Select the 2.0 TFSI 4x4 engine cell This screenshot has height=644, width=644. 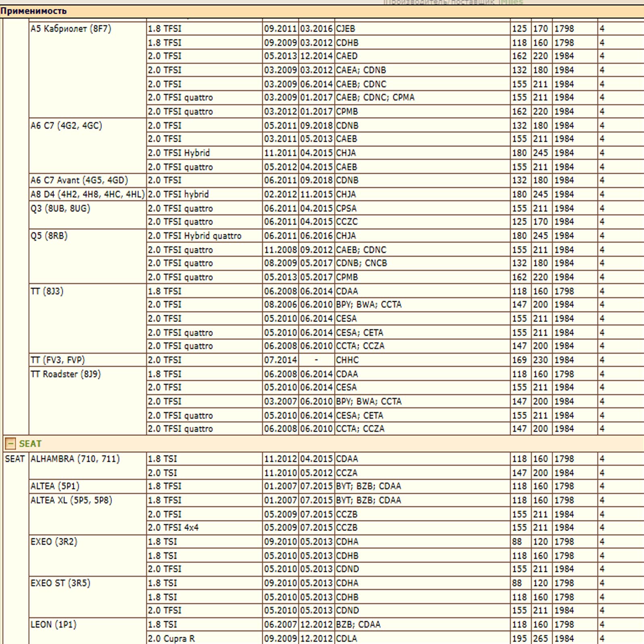pos(173,528)
